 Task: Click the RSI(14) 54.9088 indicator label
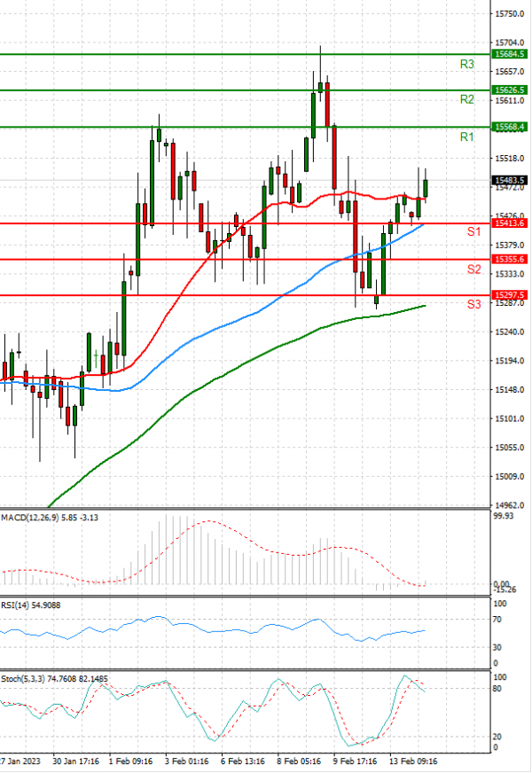30,605
